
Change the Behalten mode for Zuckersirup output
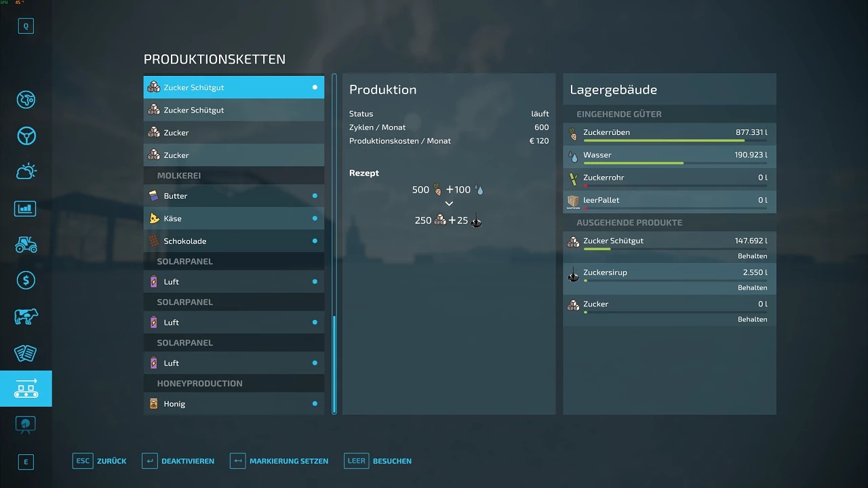pos(752,288)
